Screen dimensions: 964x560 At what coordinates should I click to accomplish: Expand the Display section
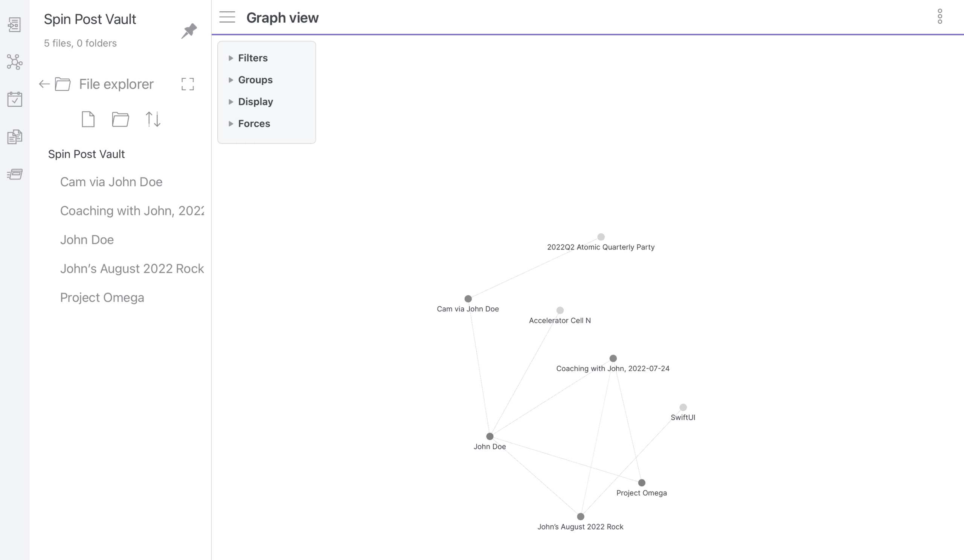(x=255, y=102)
